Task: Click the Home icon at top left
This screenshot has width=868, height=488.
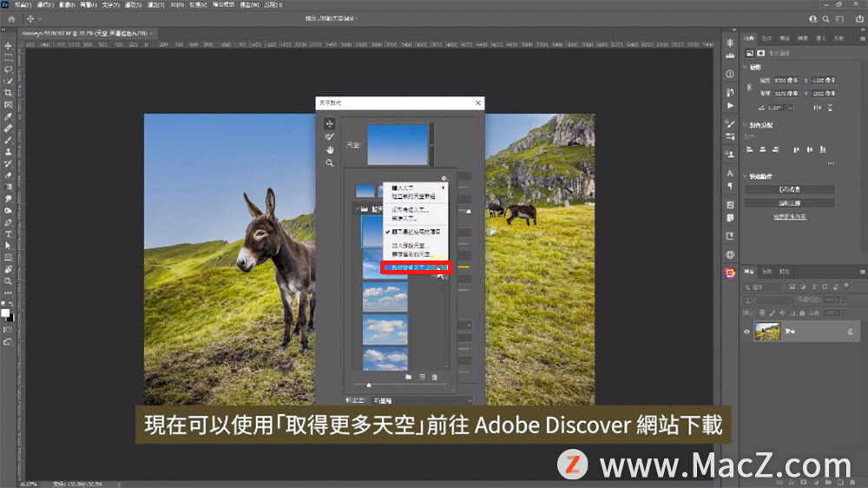Action: (11, 19)
